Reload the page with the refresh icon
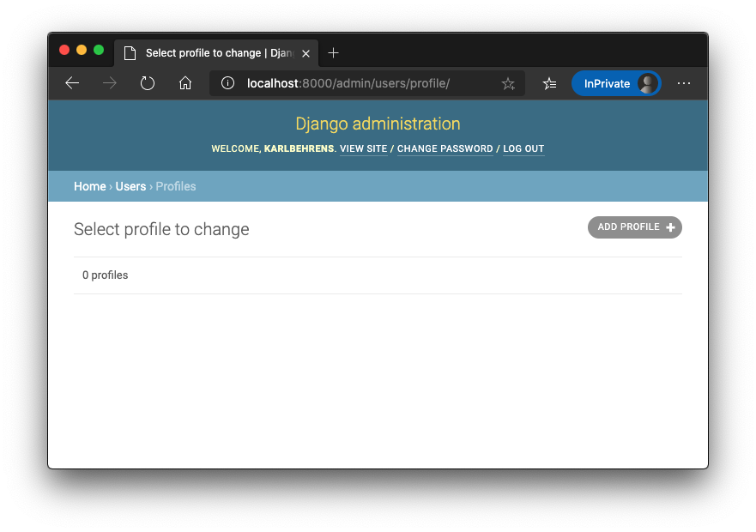Screen dimensions: 756x532 (x=147, y=83)
